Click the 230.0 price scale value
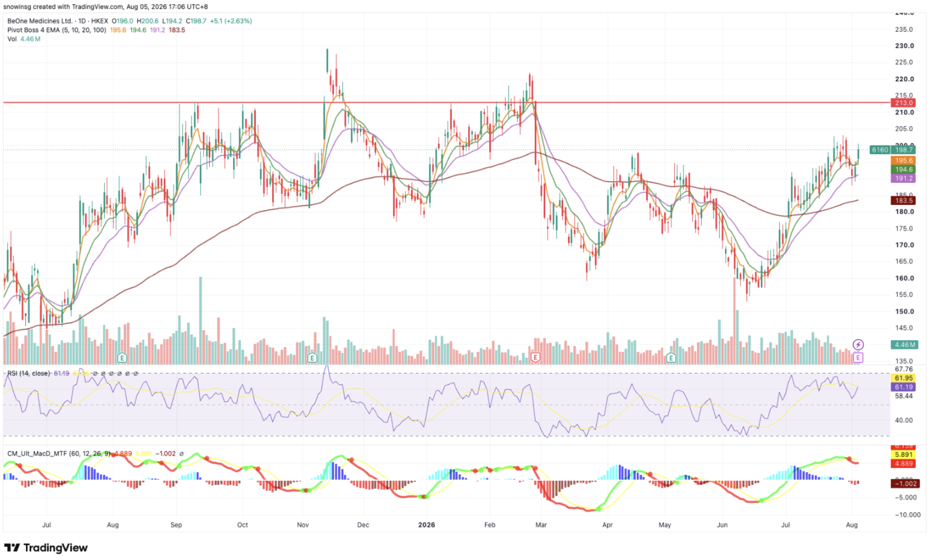This screenshot has width=931, height=560. (904, 46)
